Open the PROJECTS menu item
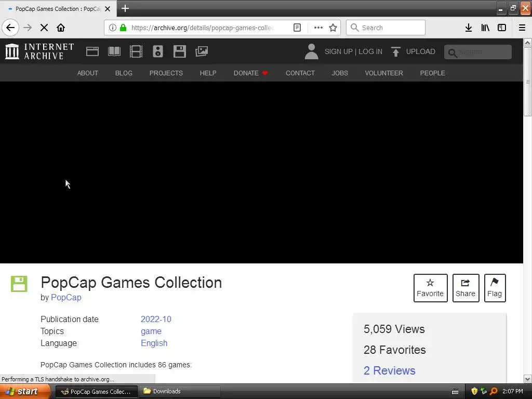 click(x=166, y=73)
